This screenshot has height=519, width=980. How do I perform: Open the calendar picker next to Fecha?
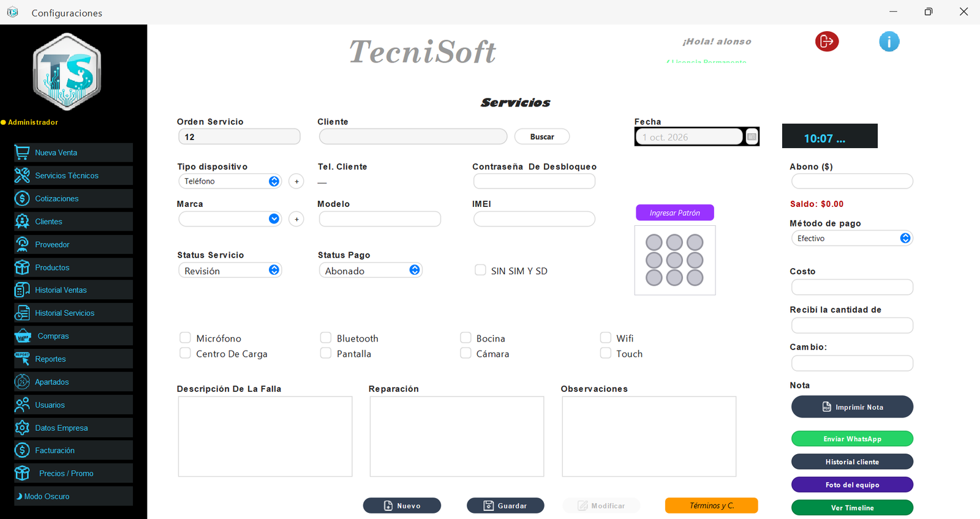(752, 136)
